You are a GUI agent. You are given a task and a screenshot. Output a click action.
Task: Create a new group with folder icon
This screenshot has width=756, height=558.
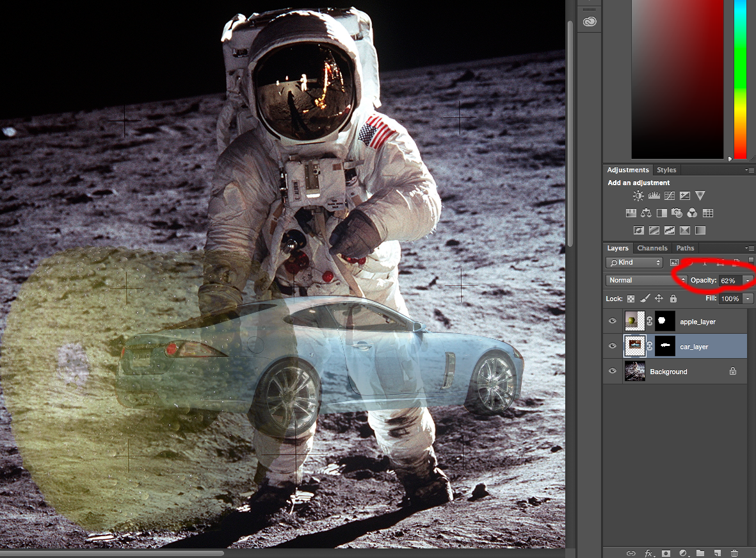[700, 553]
